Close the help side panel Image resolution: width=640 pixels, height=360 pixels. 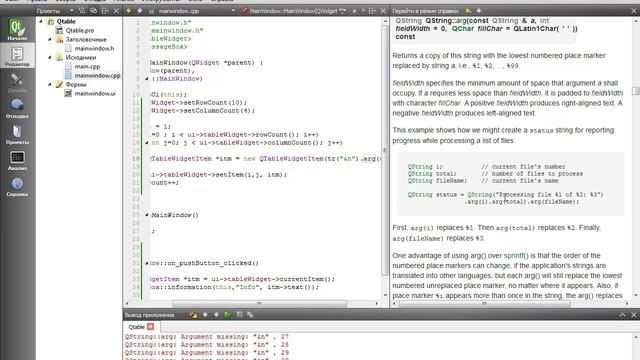pos(634,11)
